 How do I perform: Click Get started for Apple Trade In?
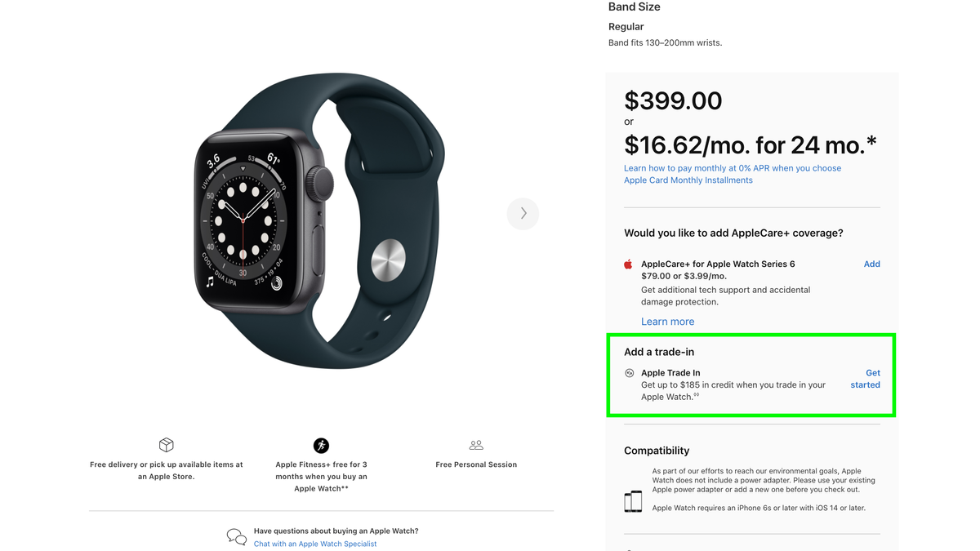[865, 378]
